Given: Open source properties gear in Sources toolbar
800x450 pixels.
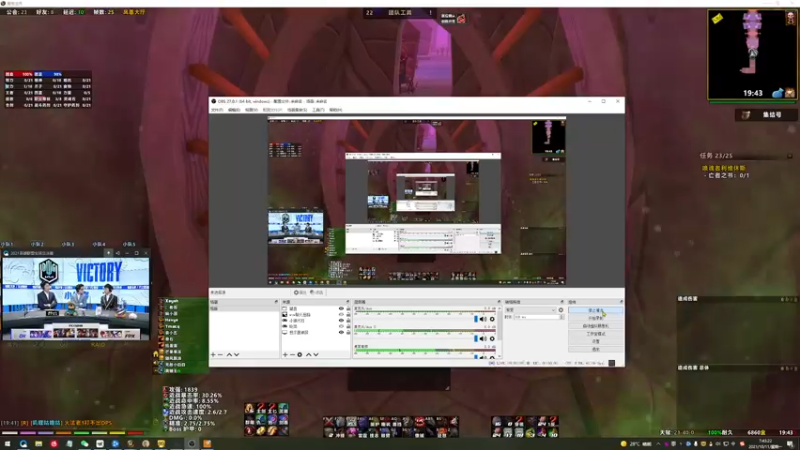Looking at the screenshot, I should pyautogui.click(x=300, y=355).
